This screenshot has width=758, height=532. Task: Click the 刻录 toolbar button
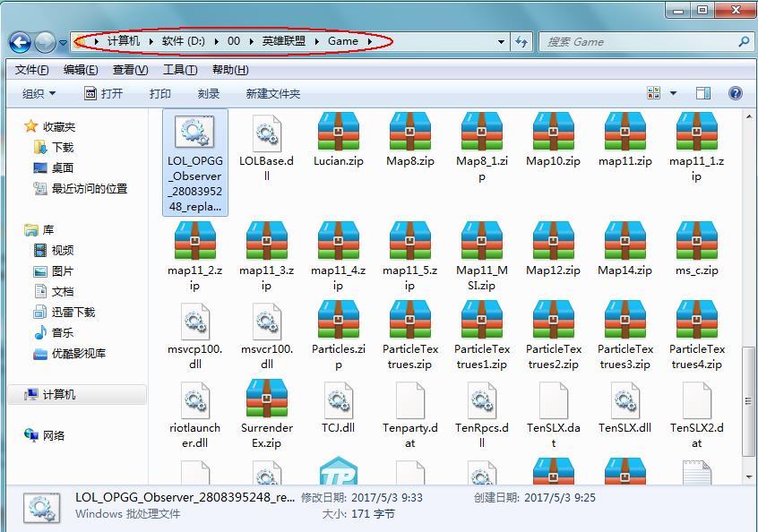click(209, 93)
